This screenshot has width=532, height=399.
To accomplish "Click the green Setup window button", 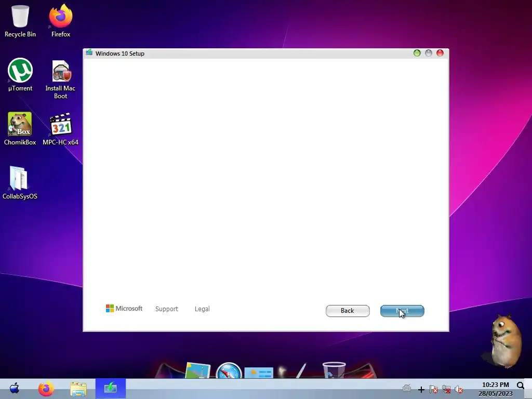I will pos(417,53).
